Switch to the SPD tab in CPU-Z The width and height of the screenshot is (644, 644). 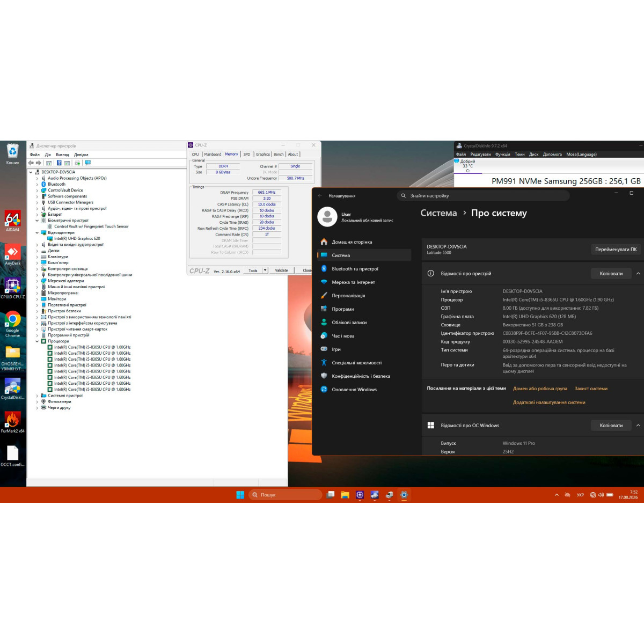pyautogui.click(x=247, y=154)
